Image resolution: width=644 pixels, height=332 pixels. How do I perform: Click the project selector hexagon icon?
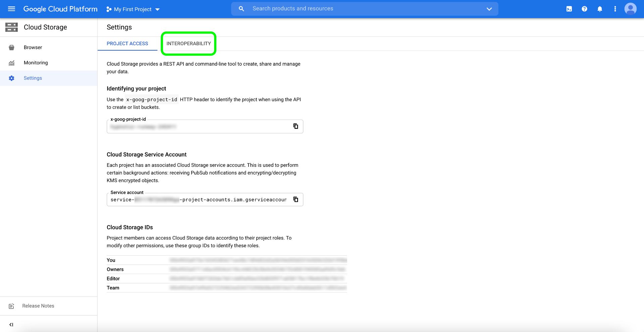(109, 9)
